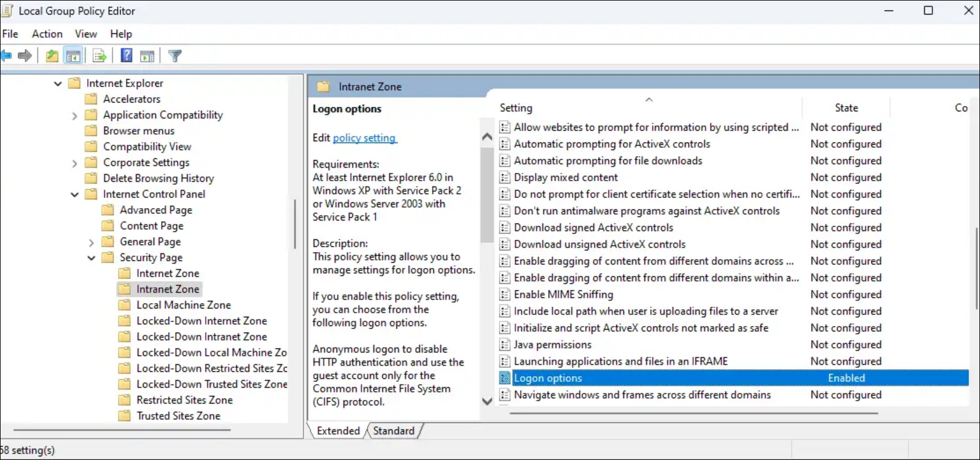Select Download unsigned ActiveX controls setting
The image size is (980, 460).
pos(599,244)
